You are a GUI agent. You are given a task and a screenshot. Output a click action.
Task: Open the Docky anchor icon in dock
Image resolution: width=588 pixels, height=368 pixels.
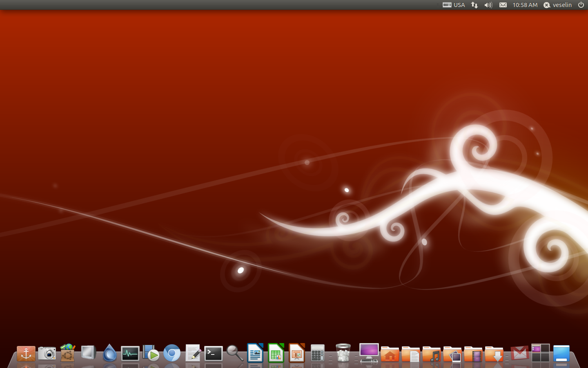tap(26, 353)
